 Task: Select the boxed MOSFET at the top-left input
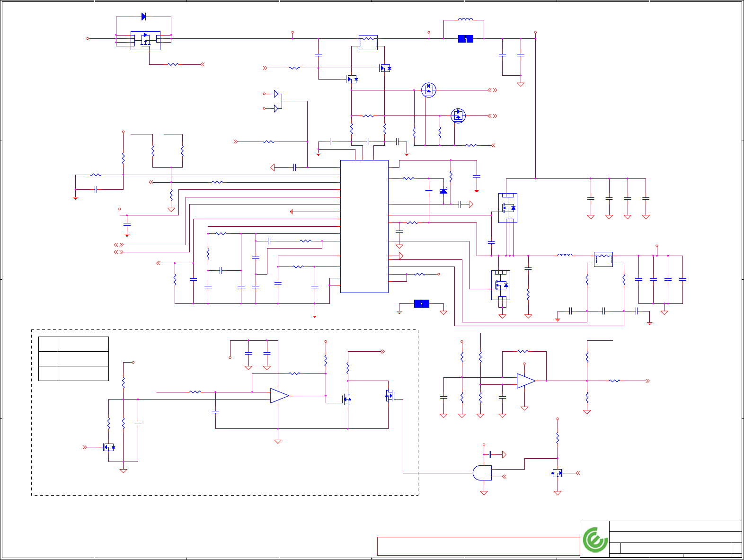[145, 41]
